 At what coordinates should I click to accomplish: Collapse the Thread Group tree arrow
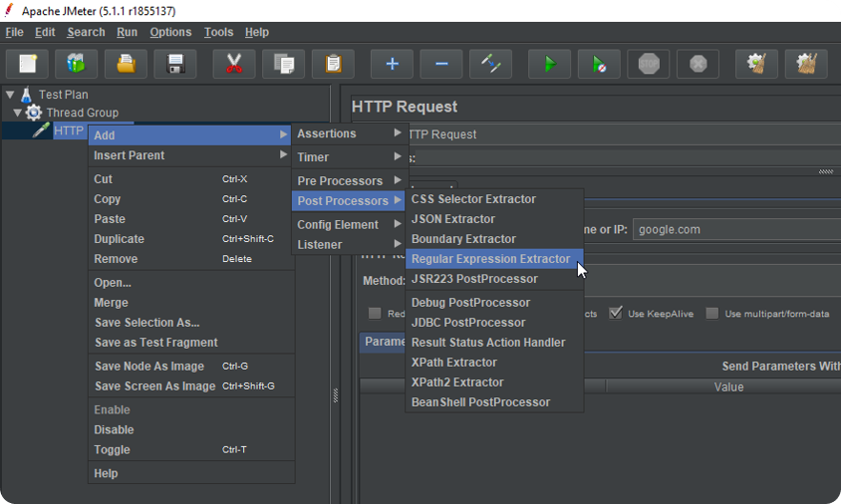(18, 113)
